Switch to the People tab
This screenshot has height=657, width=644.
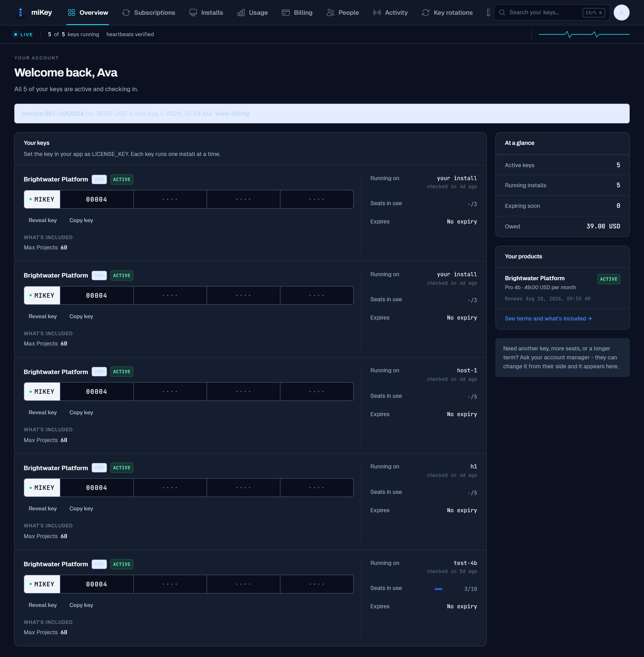point(343,13)
